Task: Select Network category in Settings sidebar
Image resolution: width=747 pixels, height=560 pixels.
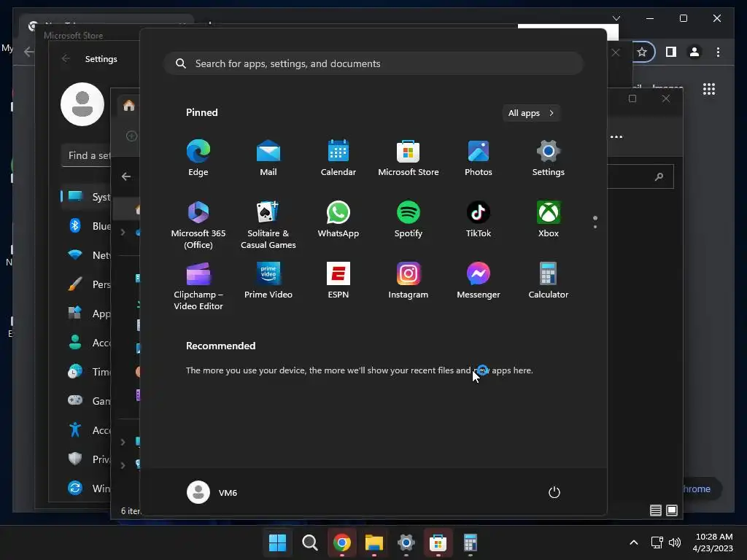Action: 86,254
